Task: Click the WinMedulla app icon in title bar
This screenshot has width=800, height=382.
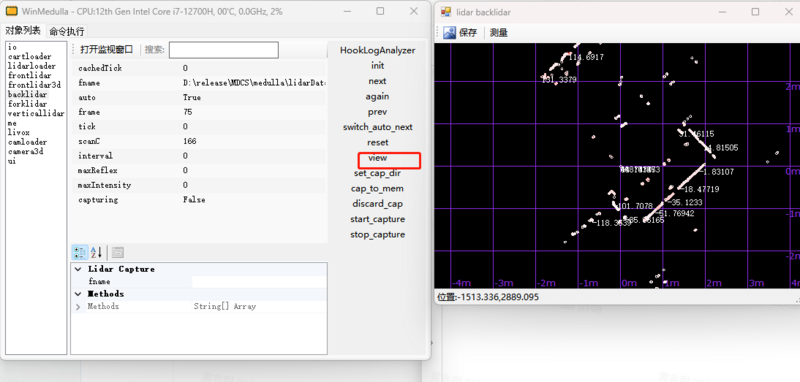Action: point(11,11)
